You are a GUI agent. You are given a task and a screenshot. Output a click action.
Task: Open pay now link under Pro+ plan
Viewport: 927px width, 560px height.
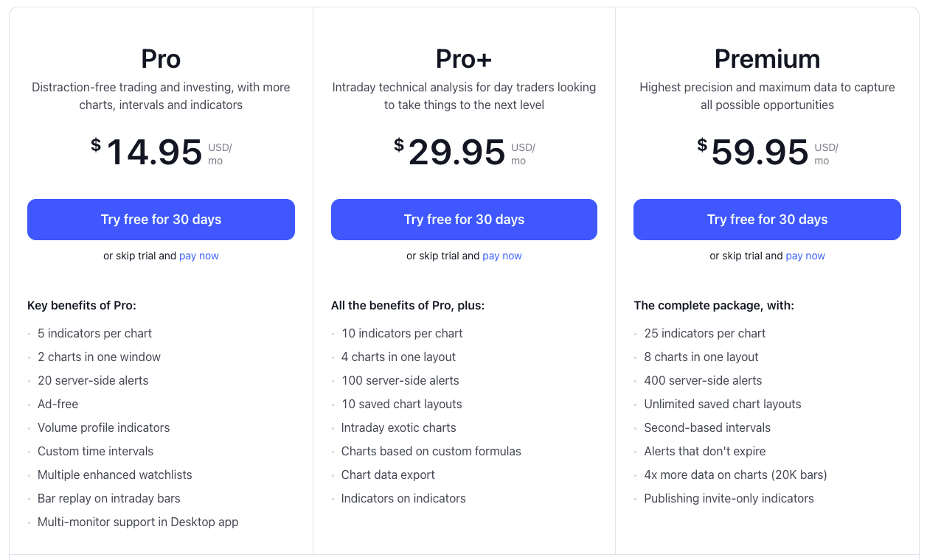[502, 256]
